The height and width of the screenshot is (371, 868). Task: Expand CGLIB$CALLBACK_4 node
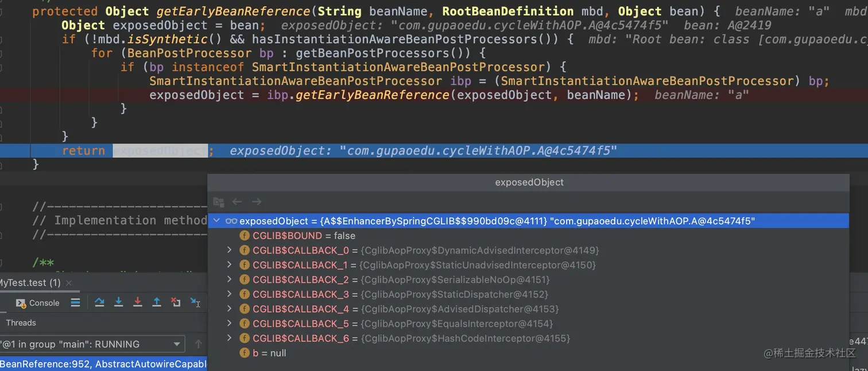pos(229,309)
